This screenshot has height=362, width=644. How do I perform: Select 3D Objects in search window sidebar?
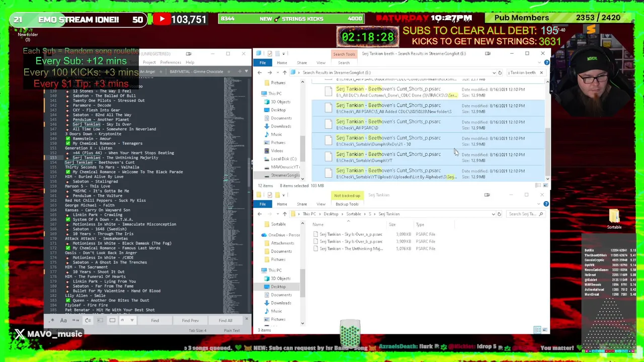(x=281, y=102)
